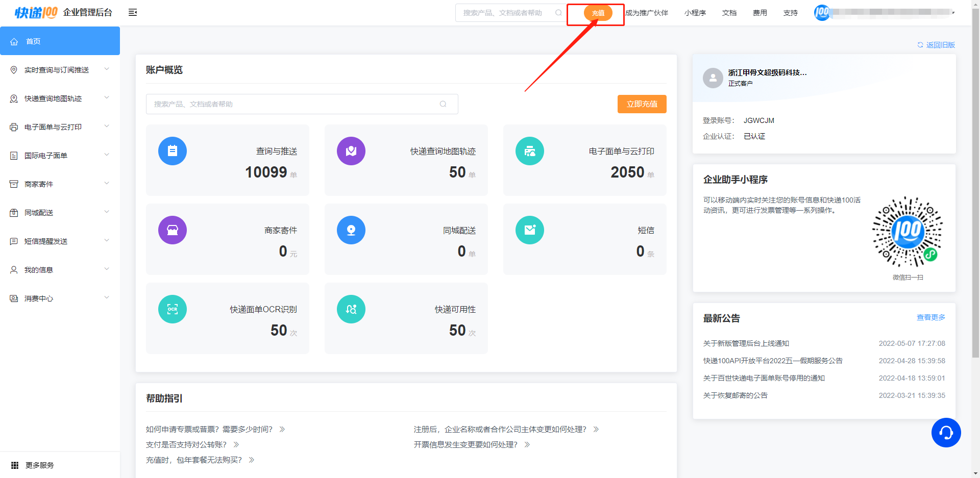Click 返回旧版 link
Screen dimensions: 980x478
941,45
